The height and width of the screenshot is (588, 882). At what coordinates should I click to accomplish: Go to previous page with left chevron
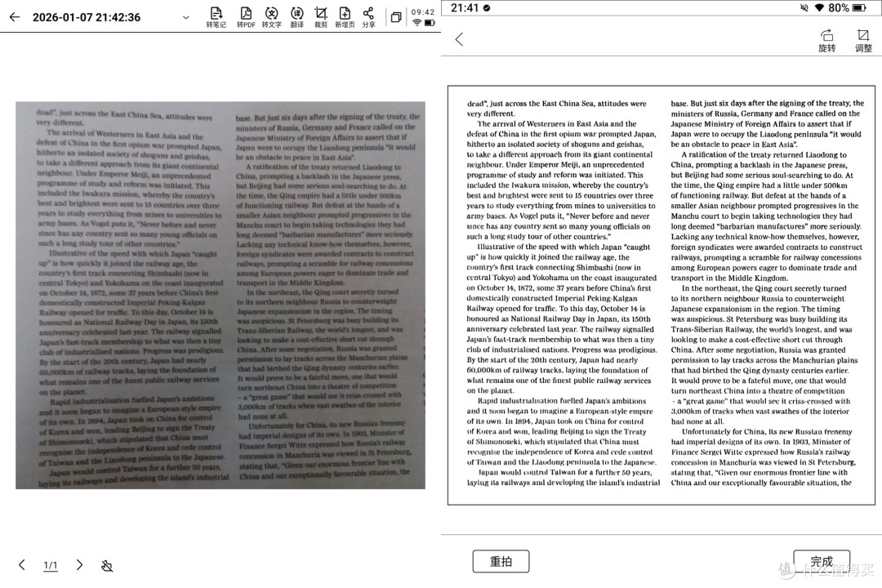(x=22, y=564)
